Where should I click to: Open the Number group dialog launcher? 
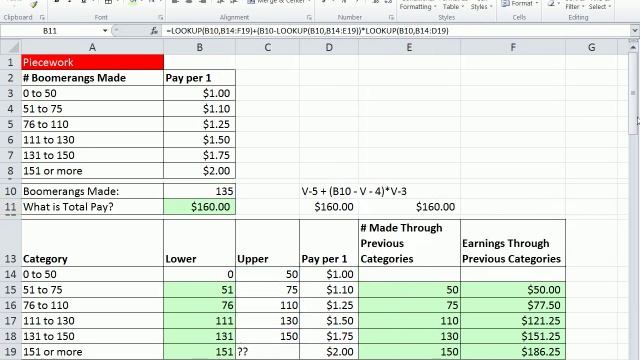pos(391,18)
